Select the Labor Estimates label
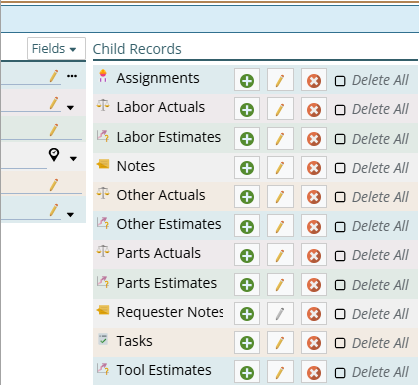Image resolution: width=419 pixels, height=385 pixels. [x=169, y=137]
